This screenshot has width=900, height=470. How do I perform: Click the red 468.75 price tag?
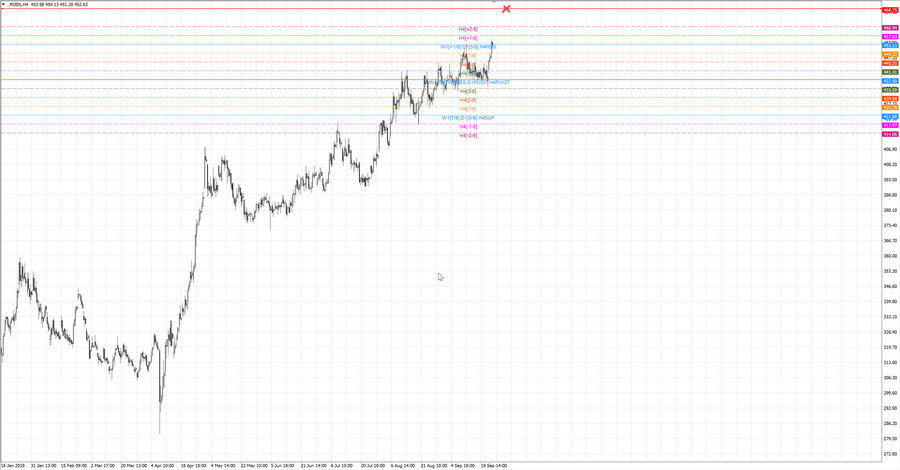(x=890, y=10)
